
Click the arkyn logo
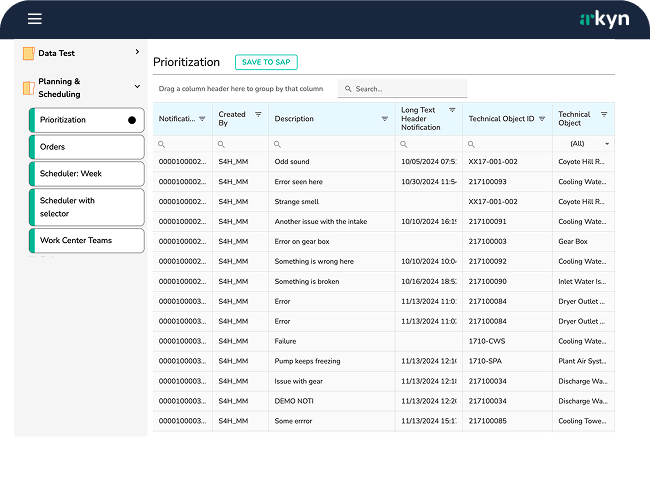[604, 19]
